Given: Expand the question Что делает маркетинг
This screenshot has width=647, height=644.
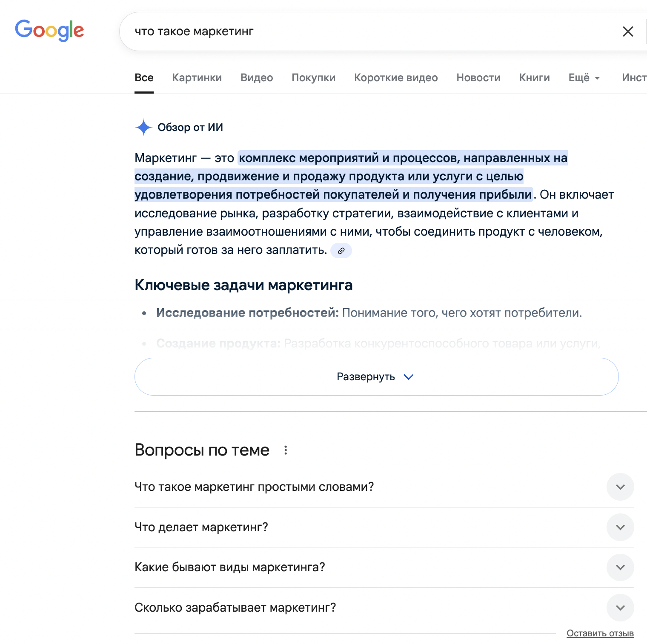Looking at the screenshot, I should click(620, 527).
